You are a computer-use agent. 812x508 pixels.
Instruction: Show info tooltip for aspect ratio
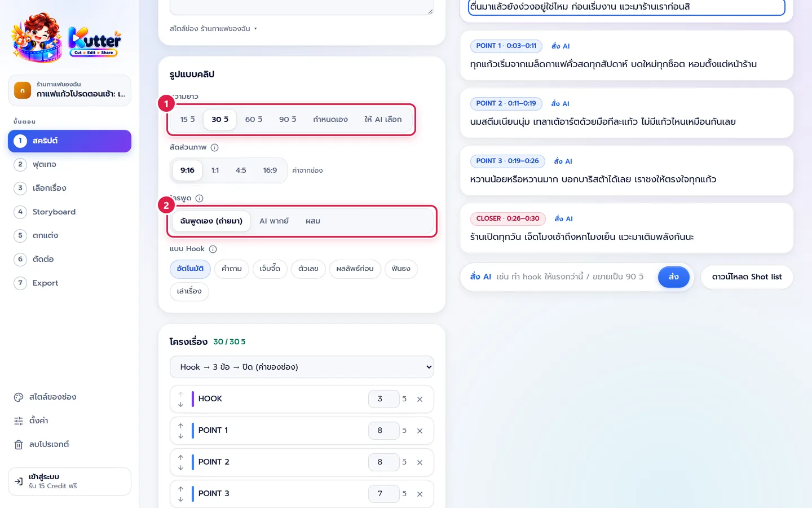pos(214,147)
